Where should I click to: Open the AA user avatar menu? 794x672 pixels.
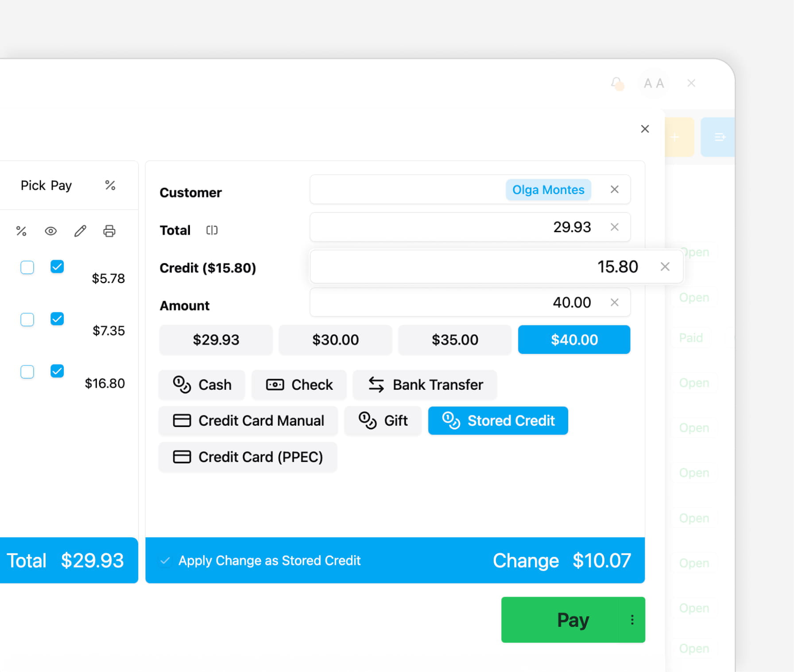pyautogui.click(x=654, y=83)
